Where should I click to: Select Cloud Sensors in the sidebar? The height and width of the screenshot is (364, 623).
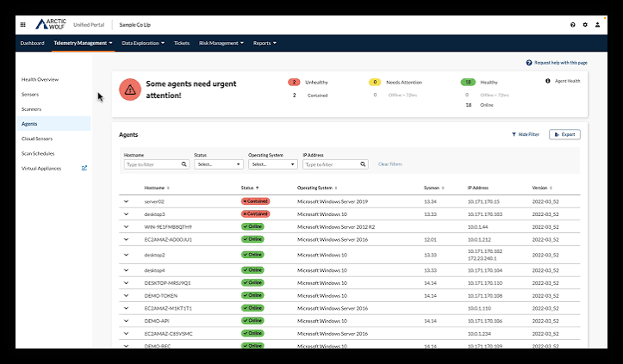37,139
